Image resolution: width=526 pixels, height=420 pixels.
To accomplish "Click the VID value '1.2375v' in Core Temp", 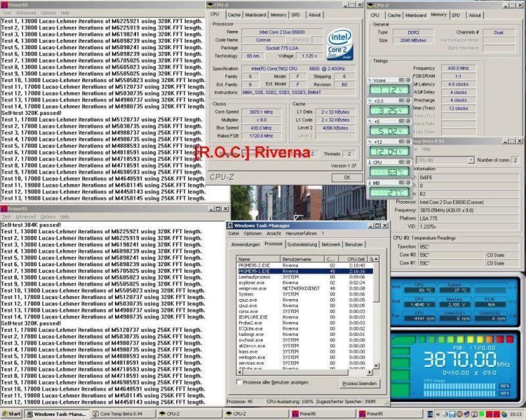I will (x=469, y=227).
